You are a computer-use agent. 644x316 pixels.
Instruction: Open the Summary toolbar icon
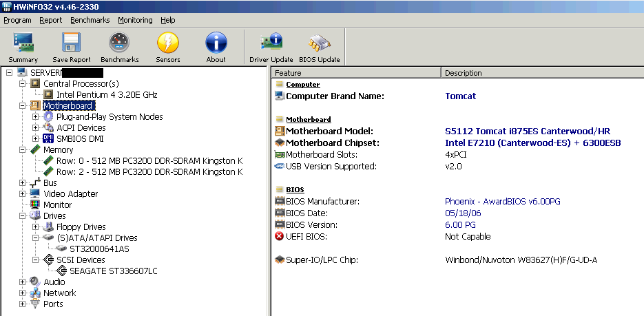tap(23, 42)
